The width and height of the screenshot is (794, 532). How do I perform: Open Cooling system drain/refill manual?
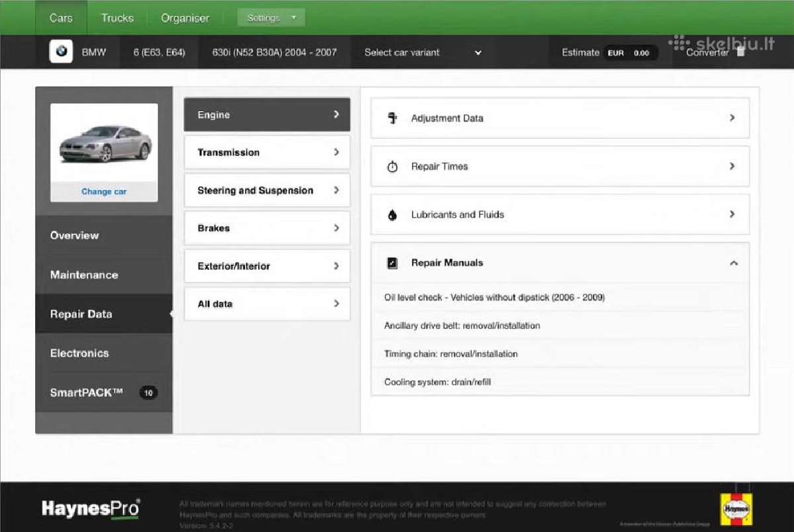(560, 382)
